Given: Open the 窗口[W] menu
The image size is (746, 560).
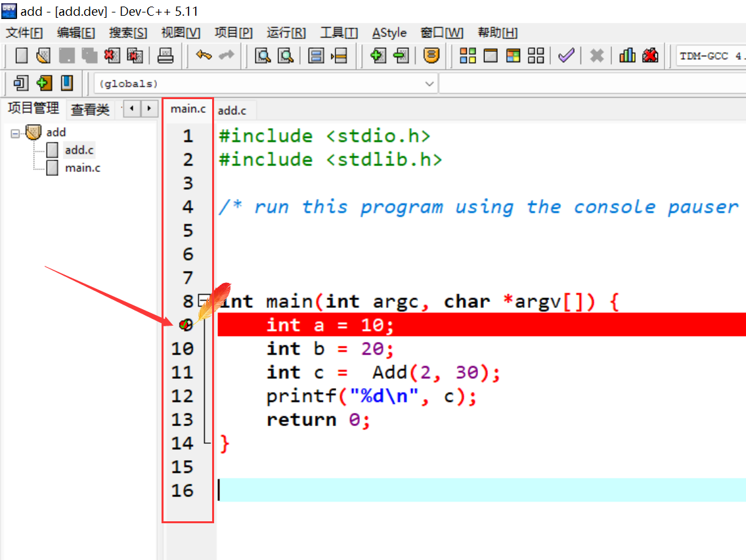Looking at the screenshot, I should (x=442, y=33).
